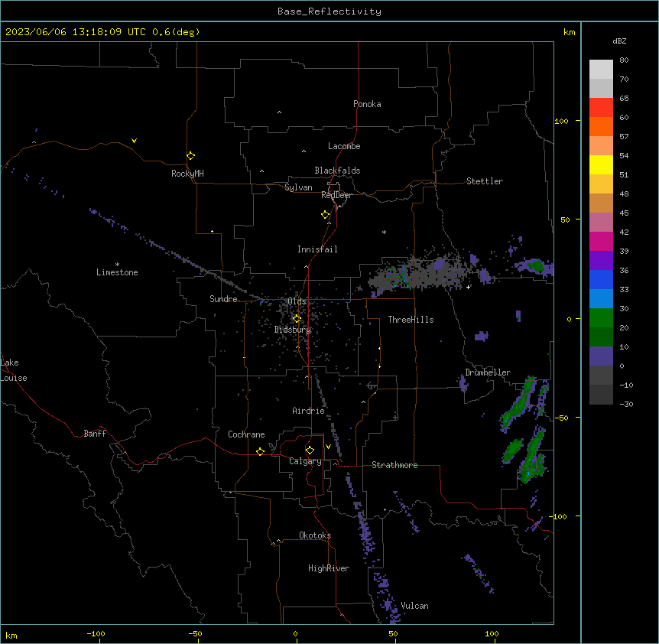Screen dimensions: 659x644
Task: Click the km unit label at top right
Action: [569, 32]
